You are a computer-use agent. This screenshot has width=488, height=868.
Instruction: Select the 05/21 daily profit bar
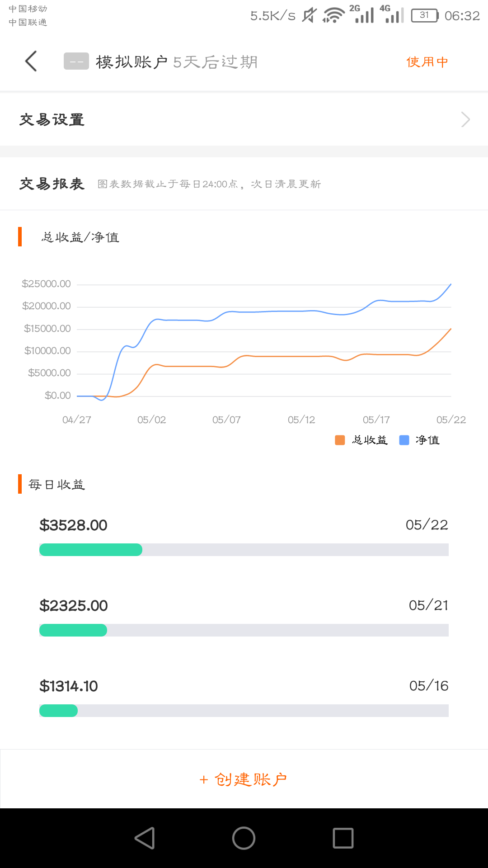click(244, 630)
